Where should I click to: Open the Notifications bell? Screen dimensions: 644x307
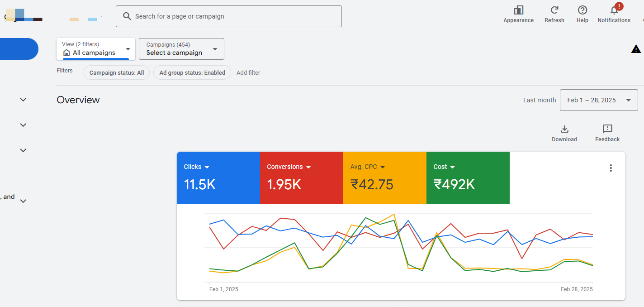614,10
